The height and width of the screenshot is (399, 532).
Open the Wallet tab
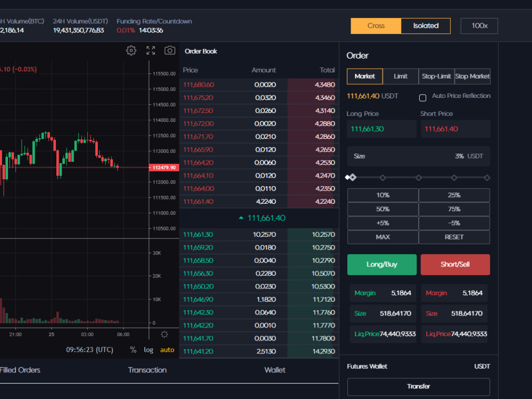[x=275, y=370]
